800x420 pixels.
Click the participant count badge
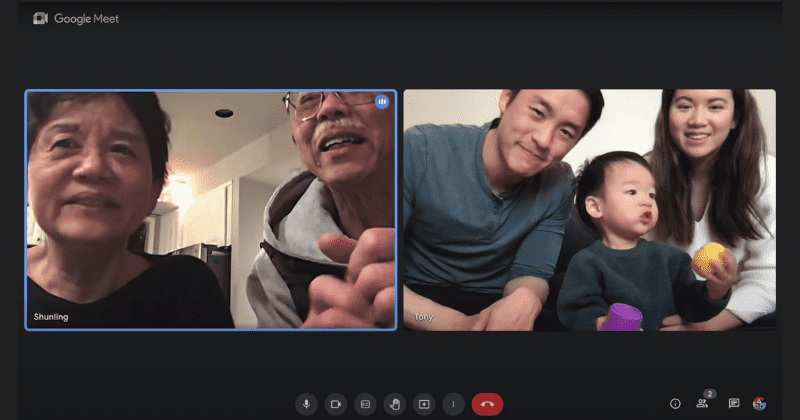(710, 393)
